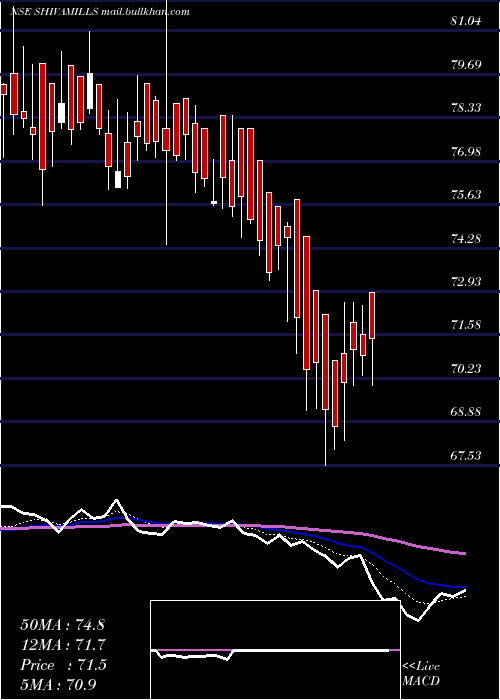Screen dimensions: 500x700
Task: Click the Price : 71.5 readout
Action: pyautogui.click(x=63, y=665)
